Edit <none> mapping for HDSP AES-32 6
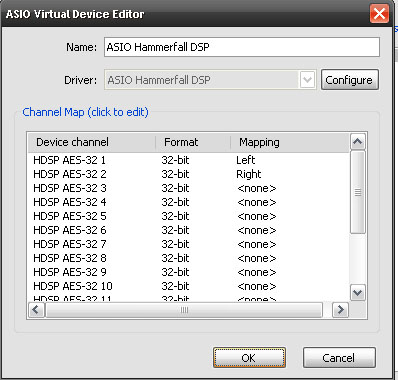This screenshot has height=380, width=398. 257,231
